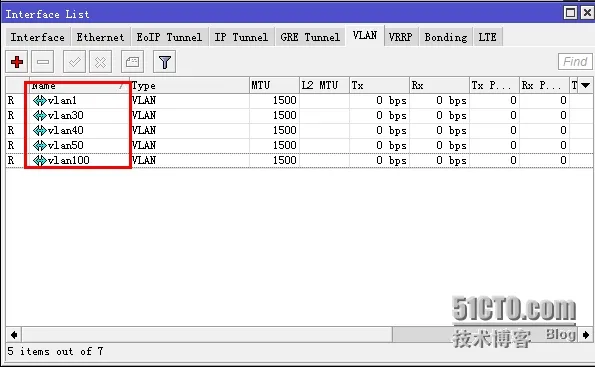Sort by the Tx column header

tap(379, 86)
